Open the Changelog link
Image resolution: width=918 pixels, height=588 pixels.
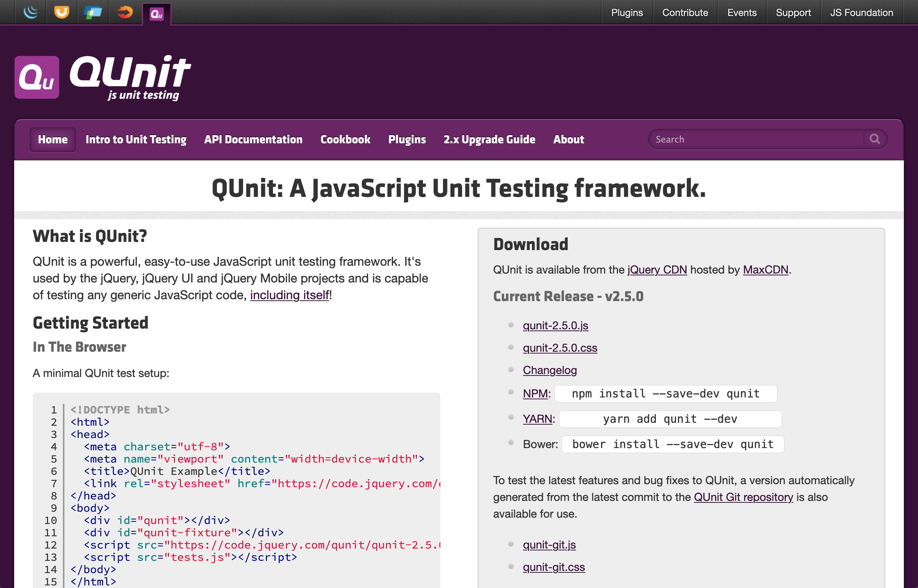(549, 370)
